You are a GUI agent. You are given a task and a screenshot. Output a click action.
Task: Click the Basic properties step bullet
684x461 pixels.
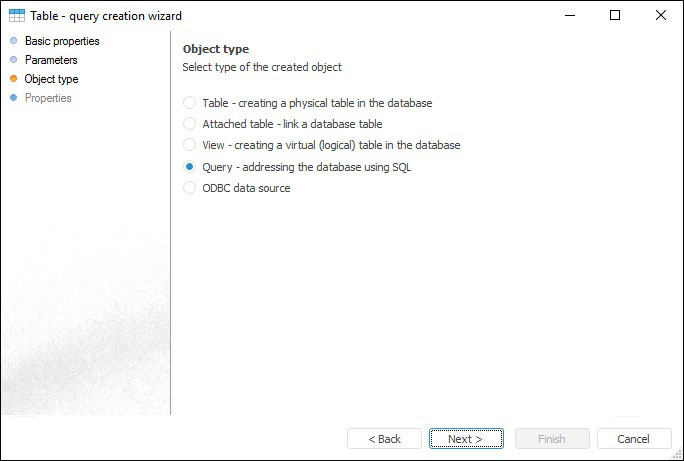coord(13,41)
